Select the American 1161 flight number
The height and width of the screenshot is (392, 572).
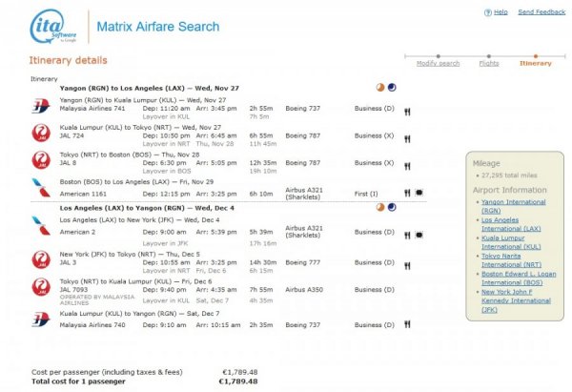pyautogui.click(x=83, y=194)
